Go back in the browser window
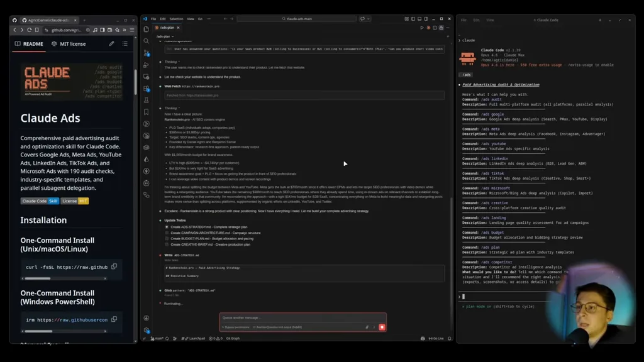Screen dimensions: 644x362 [15, 30]
